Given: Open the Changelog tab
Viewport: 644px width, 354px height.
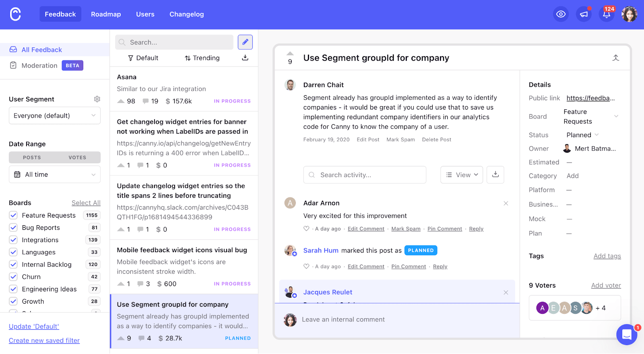Looking at the screenshot, I should point(187,14).
